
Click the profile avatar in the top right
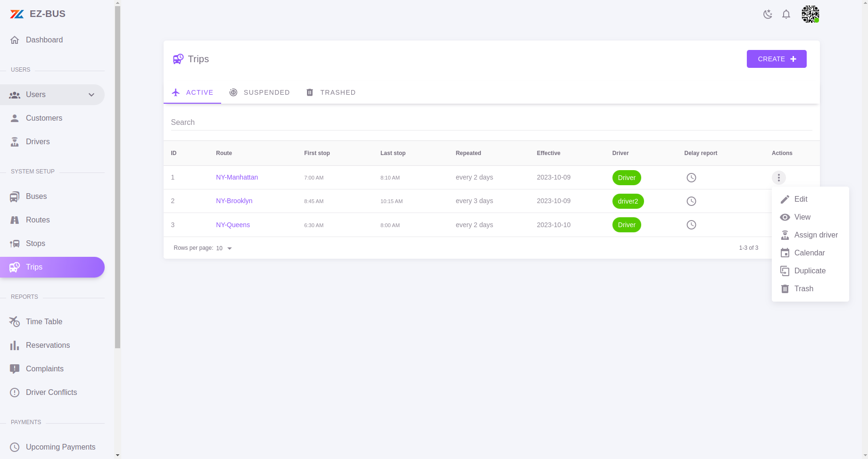(810, 14)
